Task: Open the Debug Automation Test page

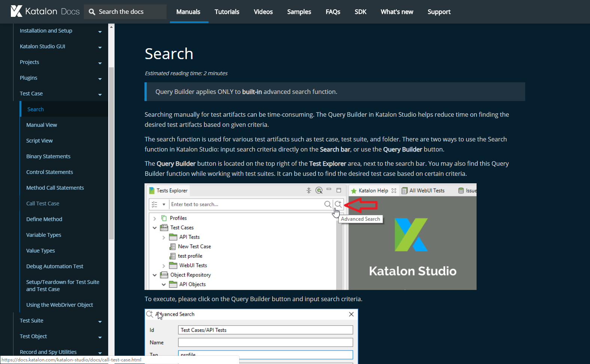Action: [55, 266]
